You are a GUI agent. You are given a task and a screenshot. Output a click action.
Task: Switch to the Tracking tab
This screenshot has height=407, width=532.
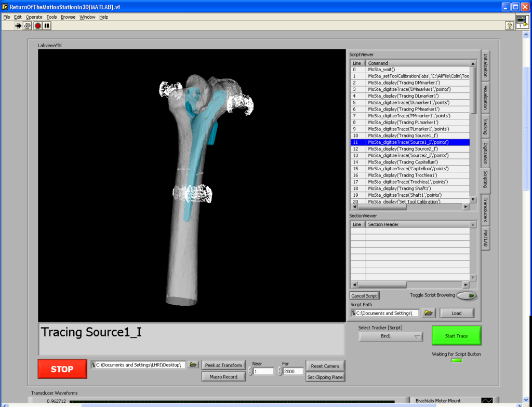485,126
